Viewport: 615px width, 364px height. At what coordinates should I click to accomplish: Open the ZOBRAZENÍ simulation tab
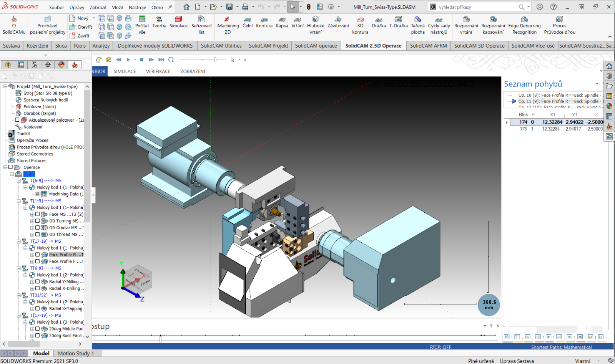click(193, 71)
